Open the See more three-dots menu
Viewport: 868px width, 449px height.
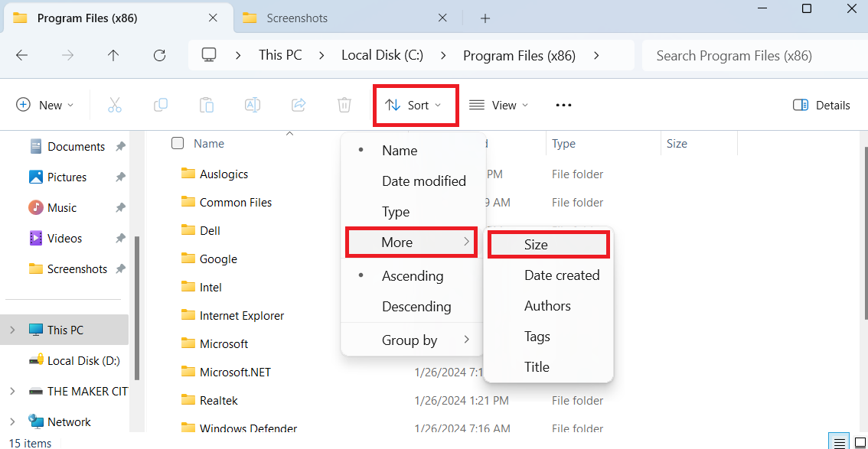(x=563, y=105)
